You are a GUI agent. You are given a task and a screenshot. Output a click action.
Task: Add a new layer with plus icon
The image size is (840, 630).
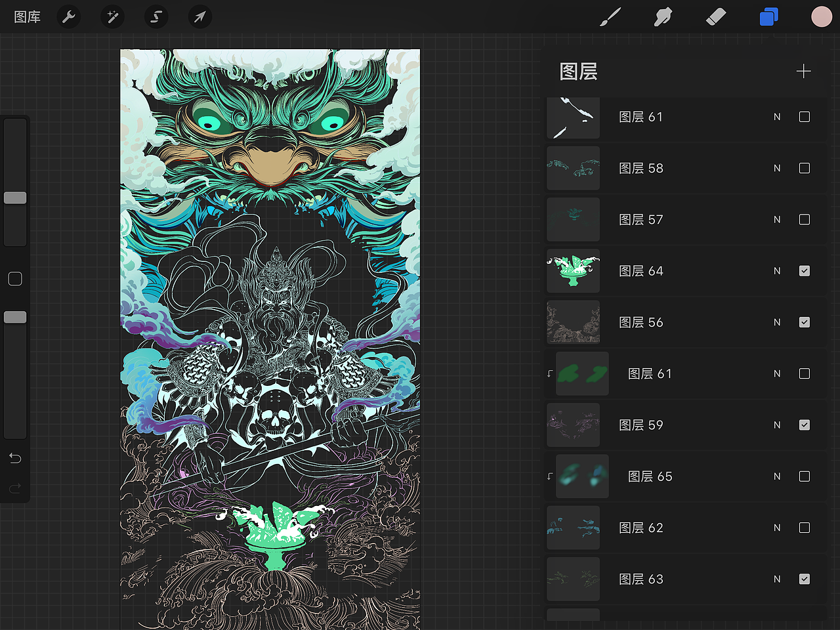tap(804, 71)
